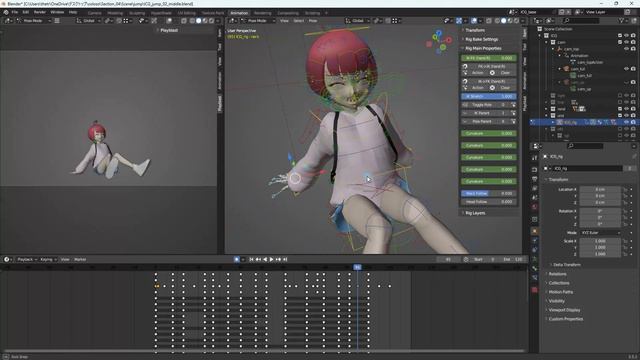
Task: Adjust the Neck Follow slider
Action: [x=489, y=193]
